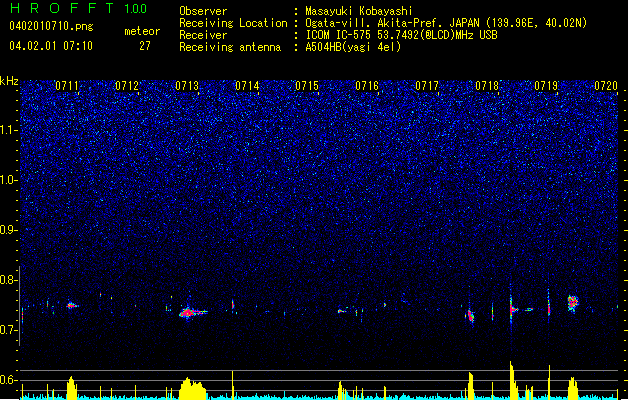Click the 1.1 kHz axis label
Viewport: 629px width, 400px height.
pos(8,130)
